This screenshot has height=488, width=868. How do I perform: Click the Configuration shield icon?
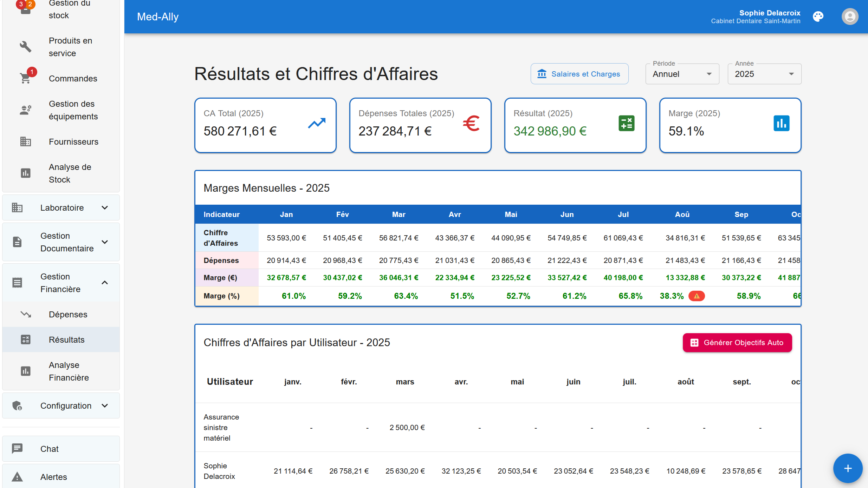pos(17,405)
